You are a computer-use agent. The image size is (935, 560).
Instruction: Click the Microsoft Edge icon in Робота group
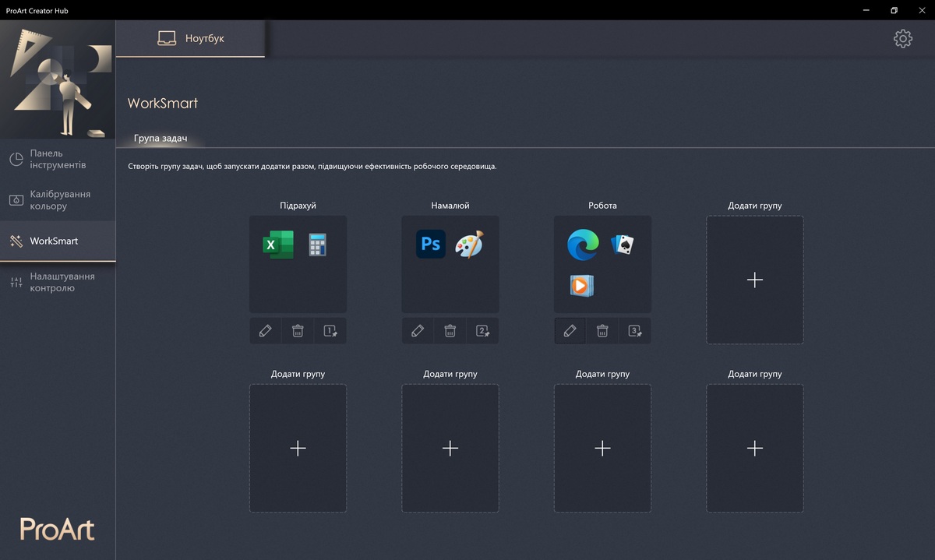pyautogui.click(x=583, y=245)
